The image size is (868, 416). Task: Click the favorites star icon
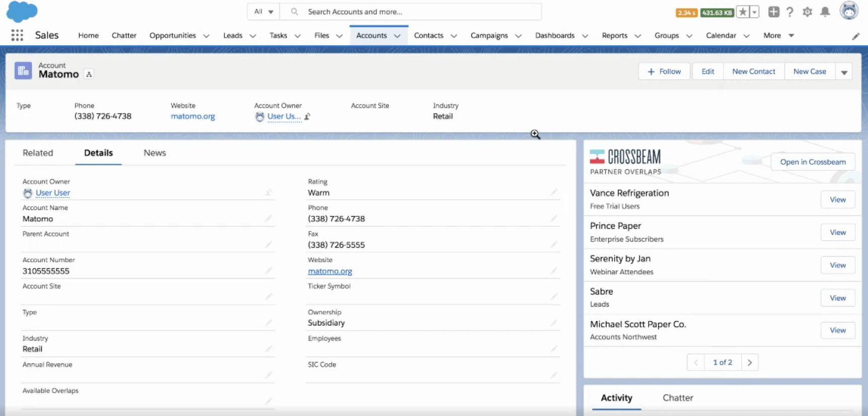click(x=742, y=12)
